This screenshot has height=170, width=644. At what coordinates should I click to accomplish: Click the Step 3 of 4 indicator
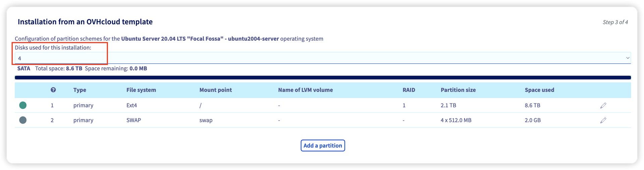pyautogui.click(x=615, y=22)
